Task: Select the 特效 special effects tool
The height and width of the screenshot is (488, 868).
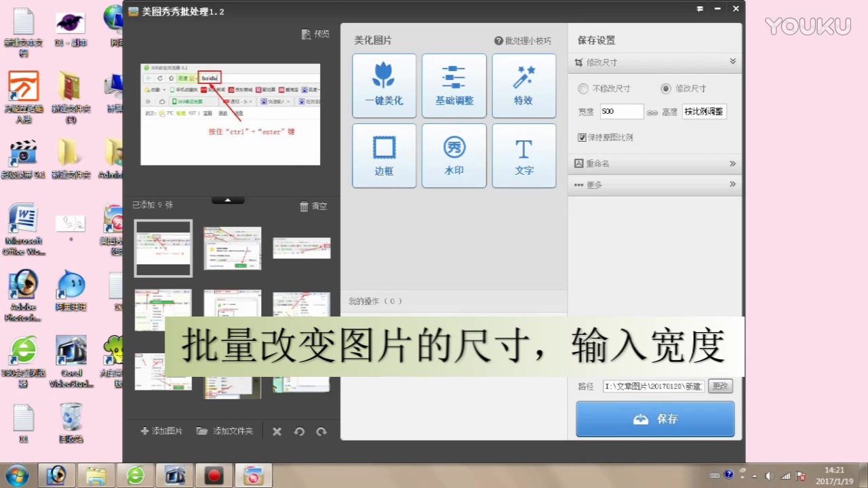Action: 524,85
